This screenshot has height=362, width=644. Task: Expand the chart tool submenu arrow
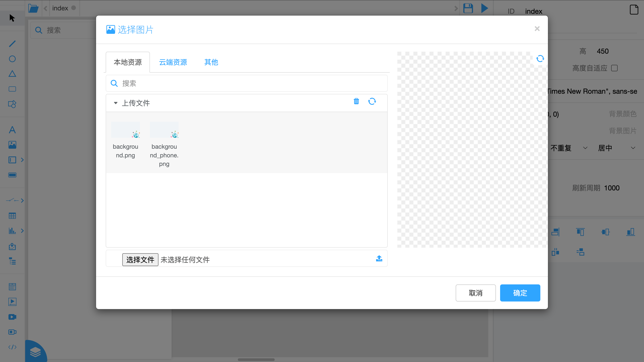pos(22,231)
